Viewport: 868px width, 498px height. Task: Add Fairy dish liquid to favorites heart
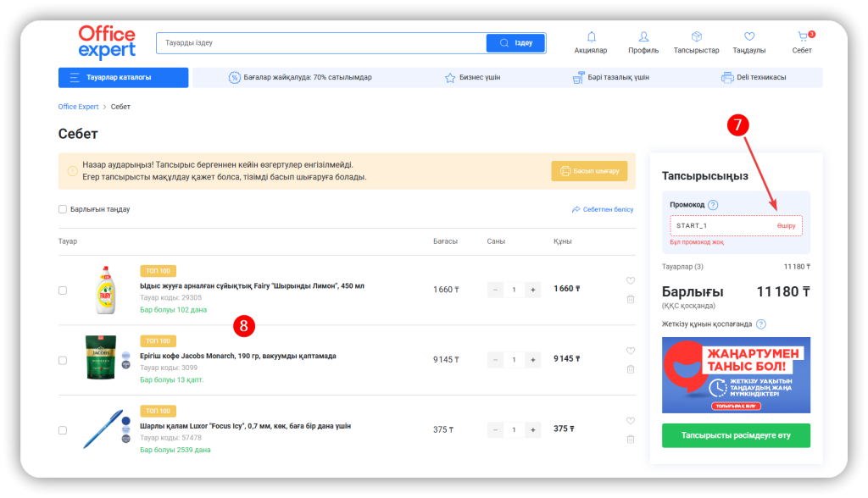[x=630, y=280]
